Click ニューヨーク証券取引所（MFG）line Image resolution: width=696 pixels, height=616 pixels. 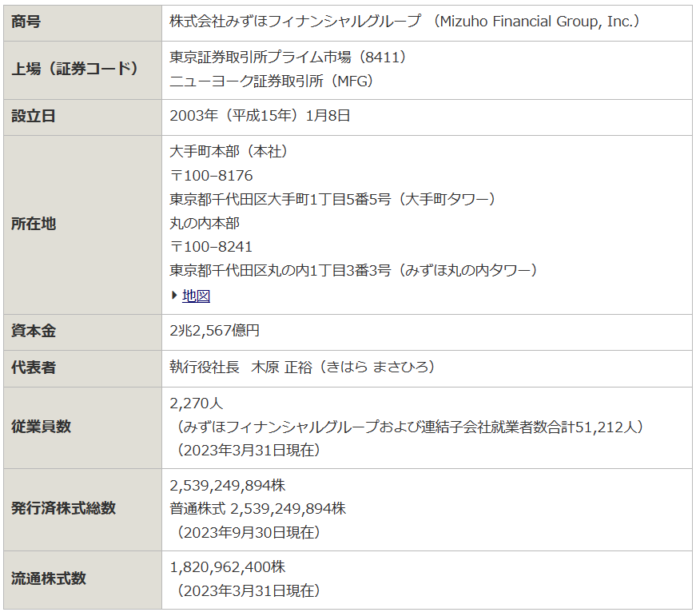pyautogui.click(x=271, y=81)
